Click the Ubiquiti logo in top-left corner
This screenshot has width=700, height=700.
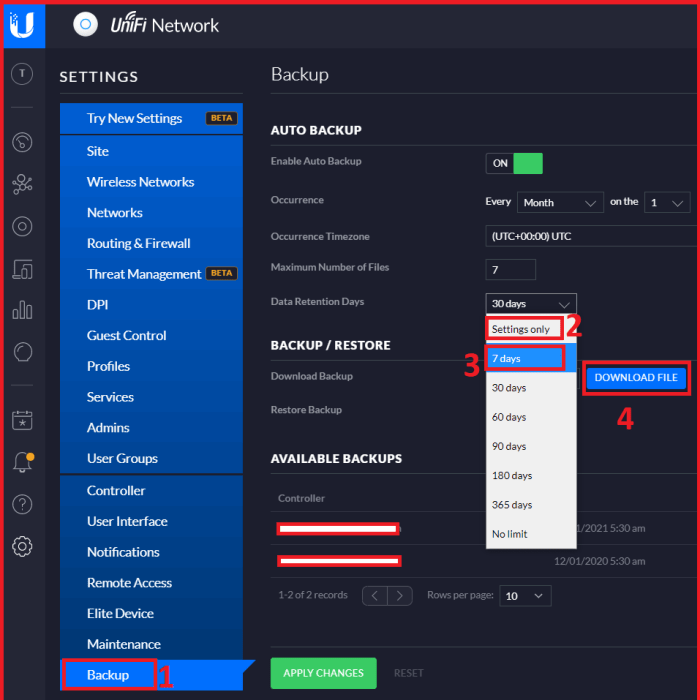coord(23,25)
